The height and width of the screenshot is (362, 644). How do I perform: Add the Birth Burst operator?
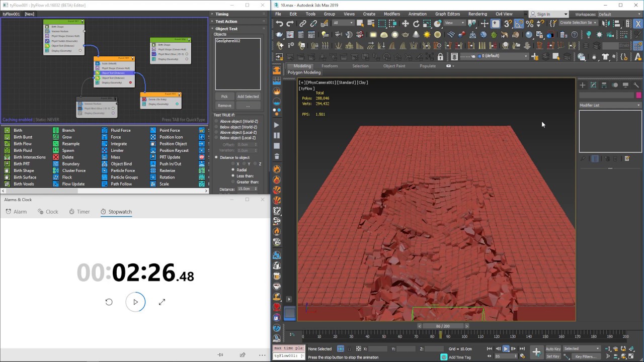click(23, 137)
